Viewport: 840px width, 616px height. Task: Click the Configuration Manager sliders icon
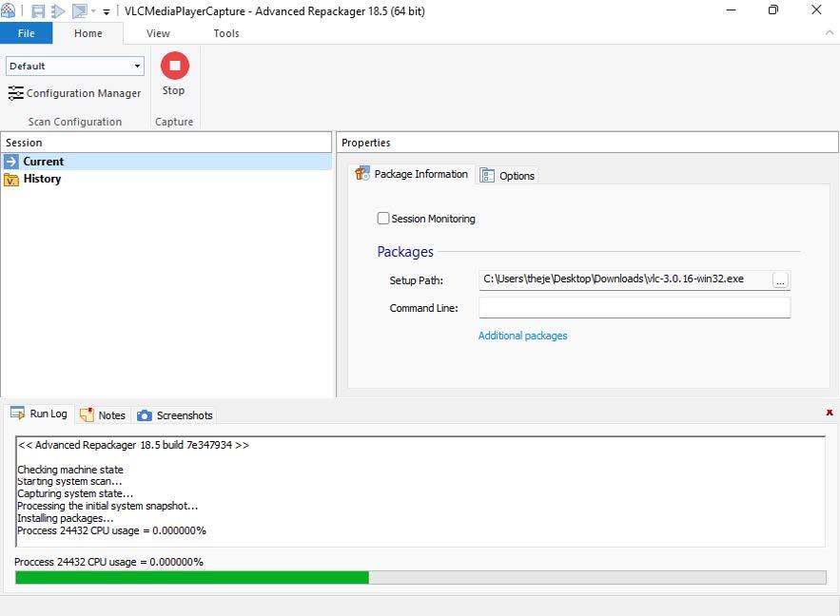[x=15, y=92]
